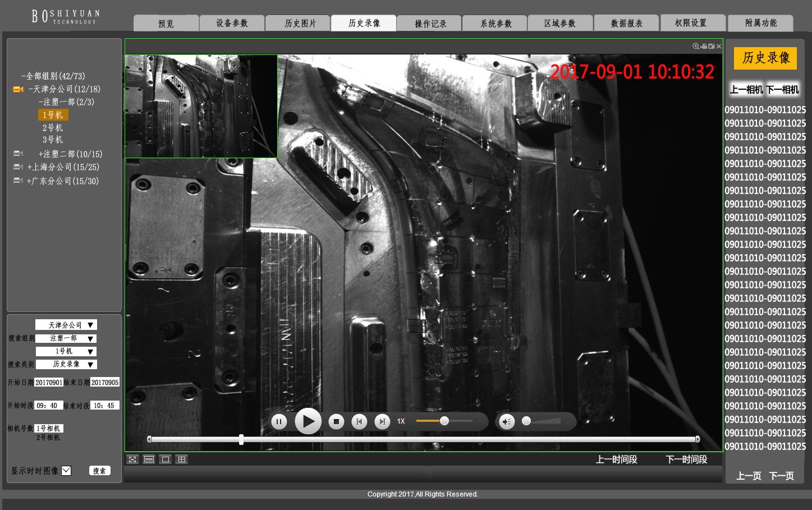Image resolution: width=812 pixels, height=510 pixels.
Task: Pause the video playback
Action: (x=279, y=421)
